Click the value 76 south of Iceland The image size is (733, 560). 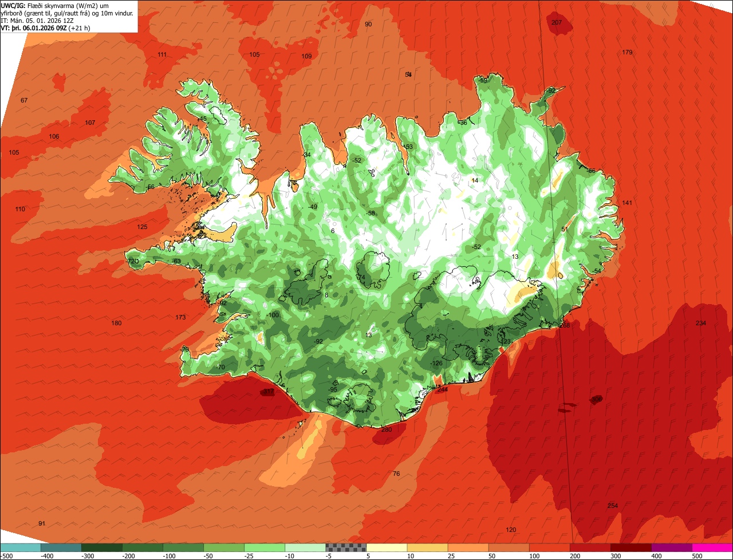tap(396, 474)
